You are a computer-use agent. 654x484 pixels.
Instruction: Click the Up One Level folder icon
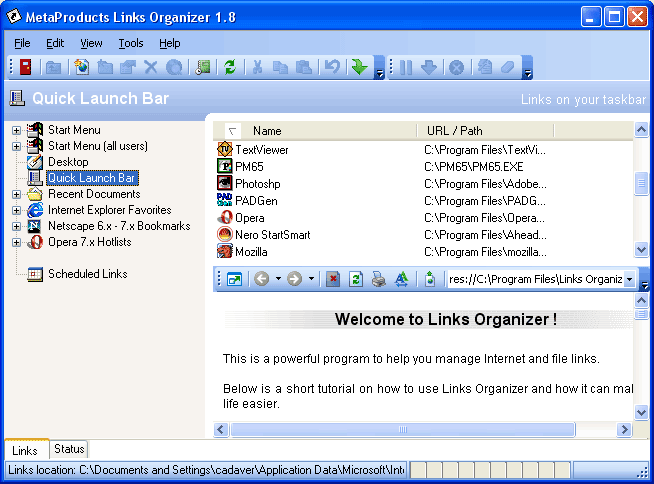click(x=53, y=67)
